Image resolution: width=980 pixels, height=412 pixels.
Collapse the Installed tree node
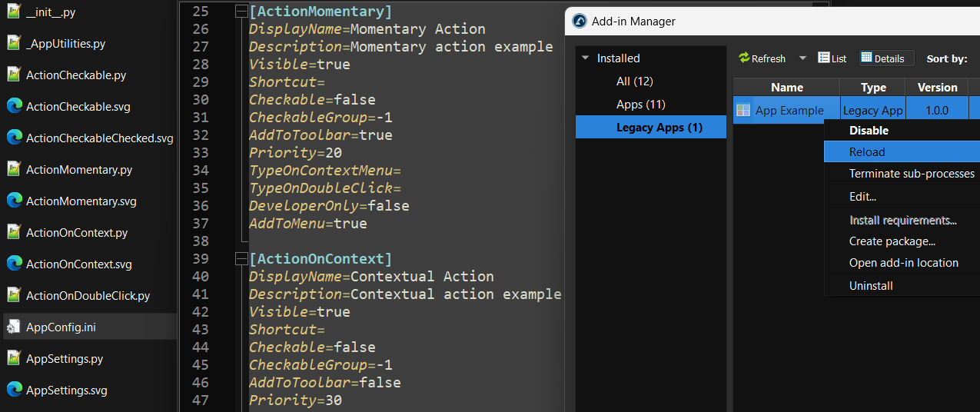click(586, 58)
